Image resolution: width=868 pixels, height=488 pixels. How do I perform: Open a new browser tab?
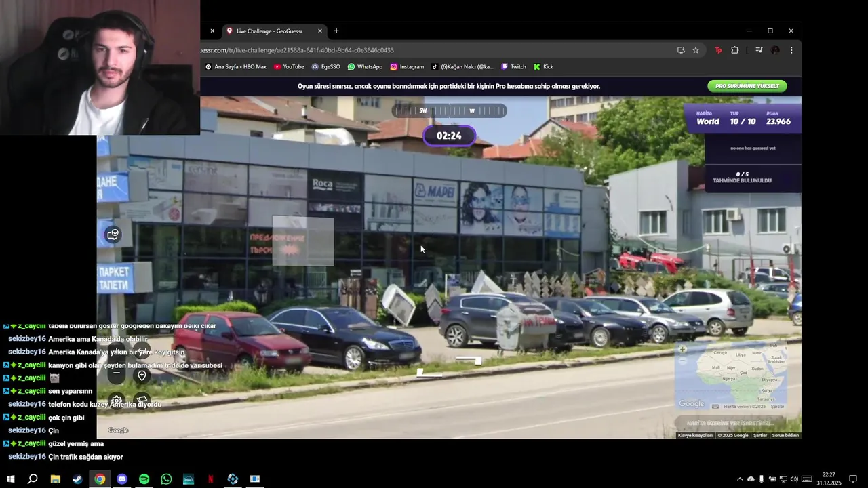point(336,30)
